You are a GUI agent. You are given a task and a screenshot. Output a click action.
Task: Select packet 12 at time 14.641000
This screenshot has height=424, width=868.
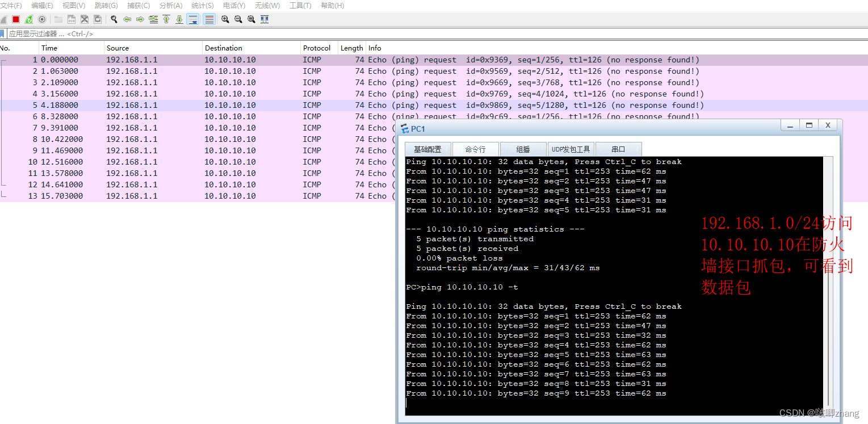click(x=197, y=185)
